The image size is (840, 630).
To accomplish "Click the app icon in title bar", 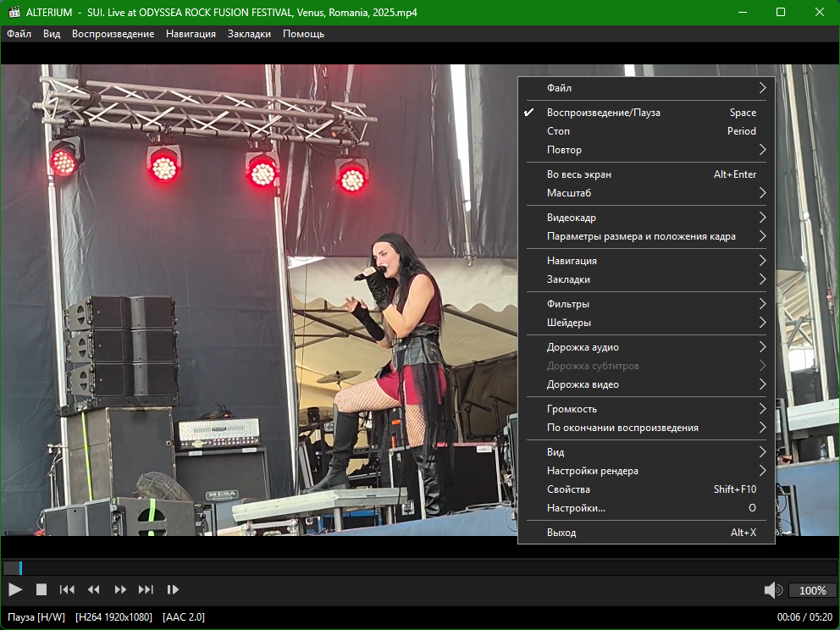I will (13, 13).
